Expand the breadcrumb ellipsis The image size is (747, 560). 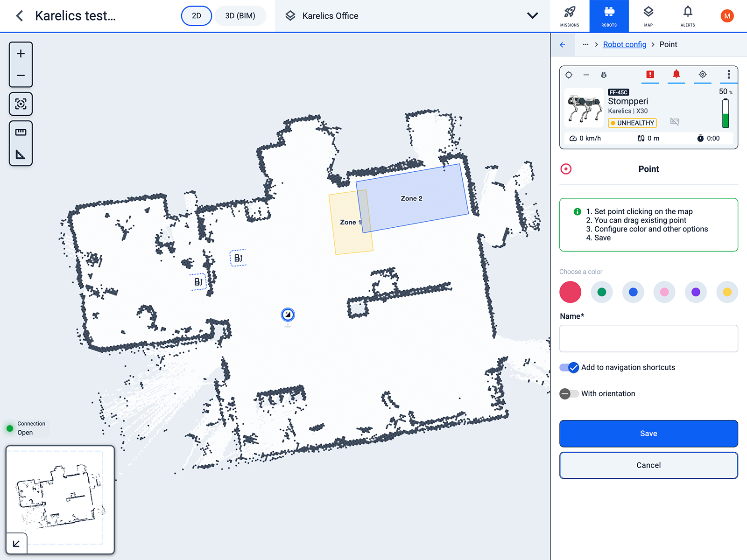pos(585,45)
